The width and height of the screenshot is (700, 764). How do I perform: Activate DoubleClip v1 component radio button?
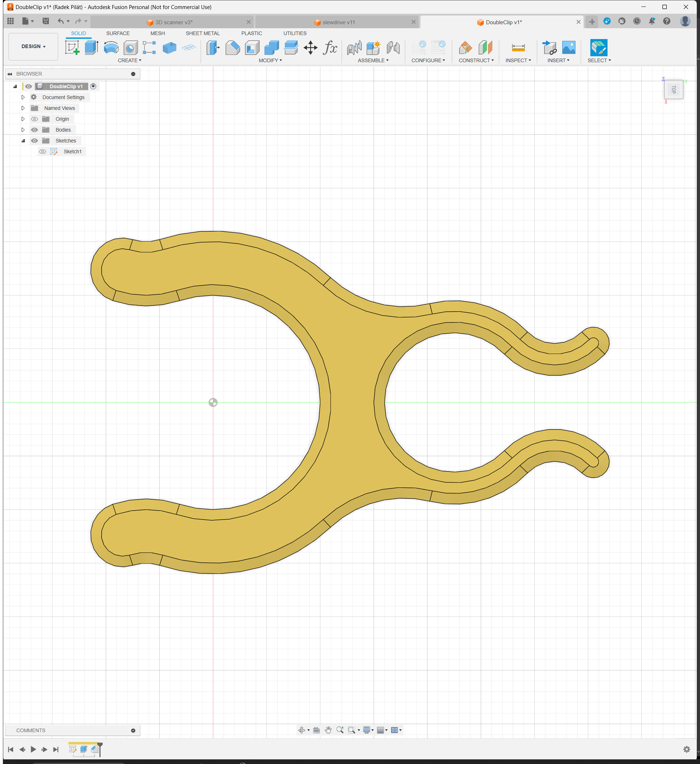93,86
